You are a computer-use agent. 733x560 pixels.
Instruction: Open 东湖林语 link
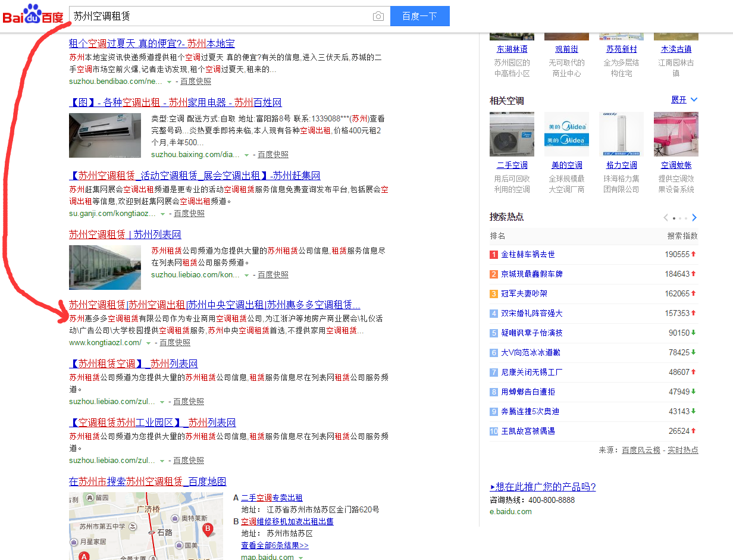point(512,49)
